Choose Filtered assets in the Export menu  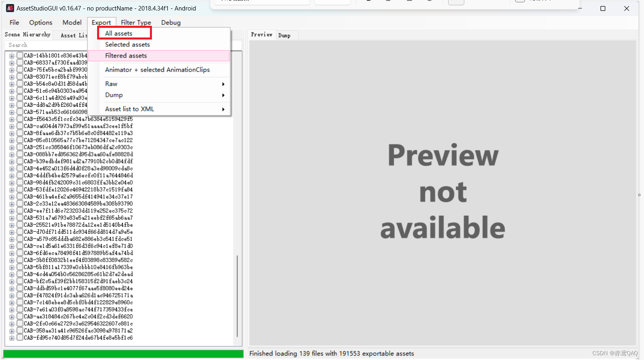tap(126, 56)
